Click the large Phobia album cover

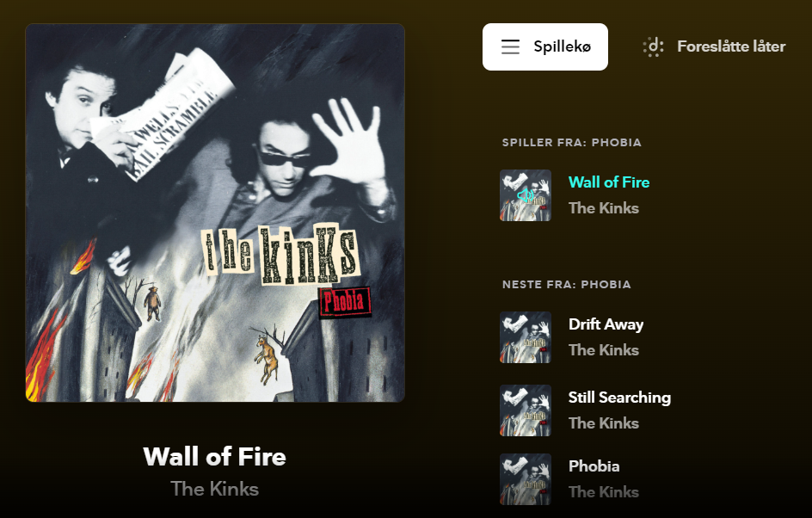[x=215, y=213]
